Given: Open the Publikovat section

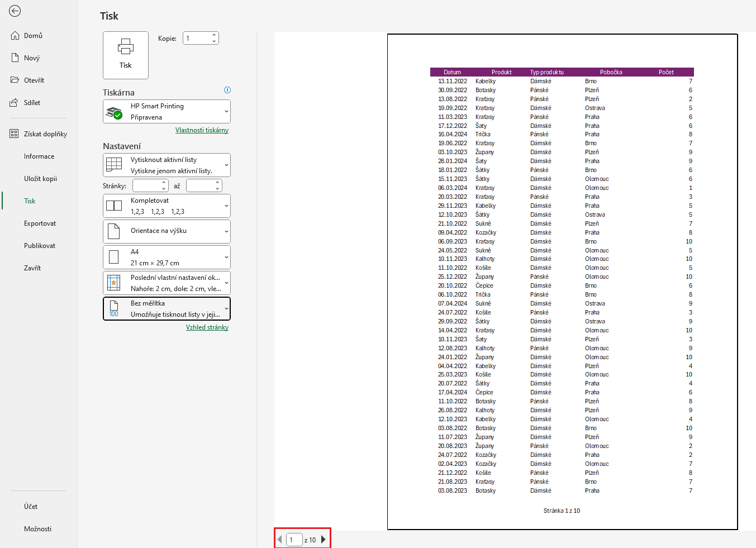Looking at the screenshot, I should [40, 246].
